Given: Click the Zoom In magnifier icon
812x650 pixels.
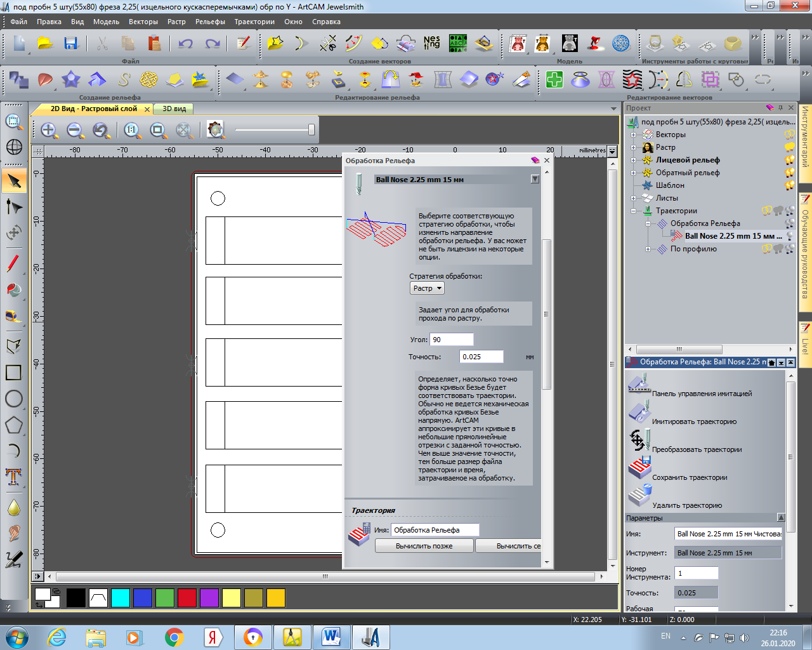Looking at the screenshot, I should click(49, 131).
